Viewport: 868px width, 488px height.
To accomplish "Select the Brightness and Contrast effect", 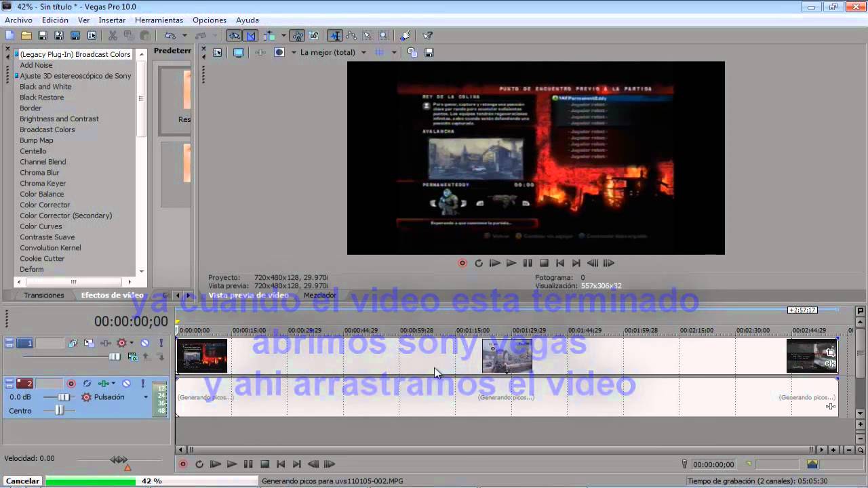I will (59, 119).
